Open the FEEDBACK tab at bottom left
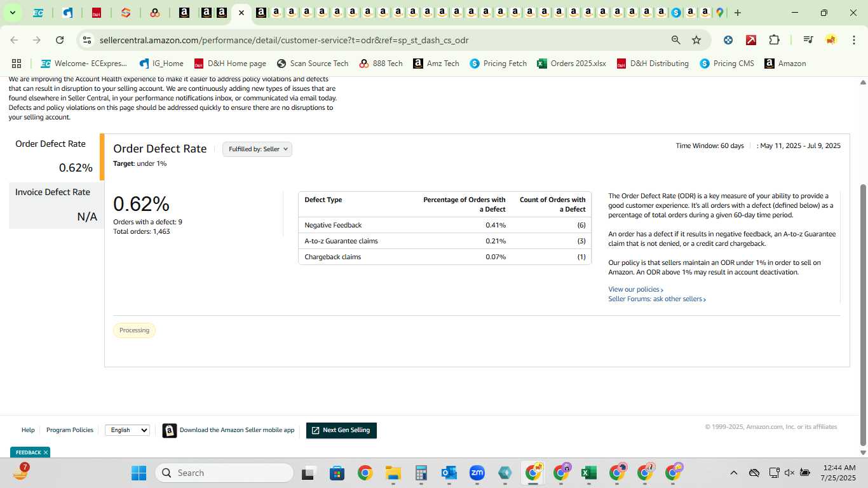 click(28, 452)
